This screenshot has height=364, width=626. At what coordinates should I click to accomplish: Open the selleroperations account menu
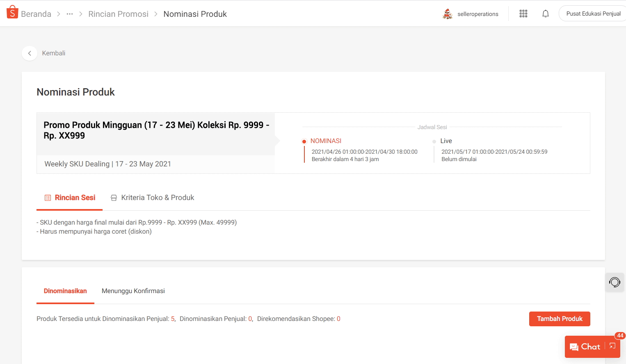[x=477, y=14]
